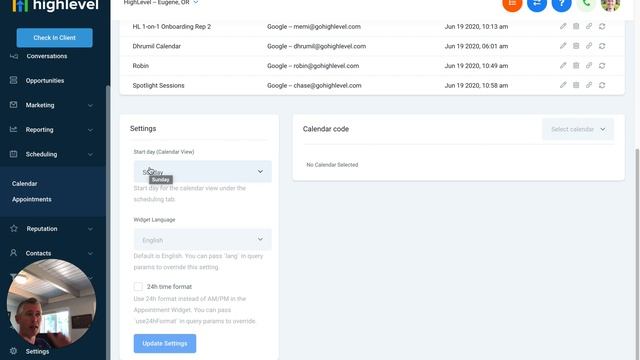
Task: Open the Start day dropdown showing Sunday
Action: [x=202, y=171]
